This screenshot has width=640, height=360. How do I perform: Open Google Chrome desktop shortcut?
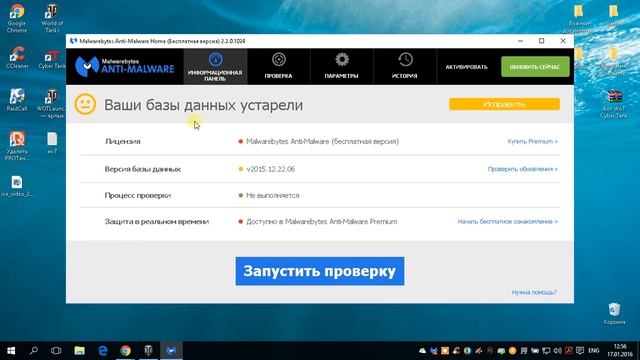17,18
